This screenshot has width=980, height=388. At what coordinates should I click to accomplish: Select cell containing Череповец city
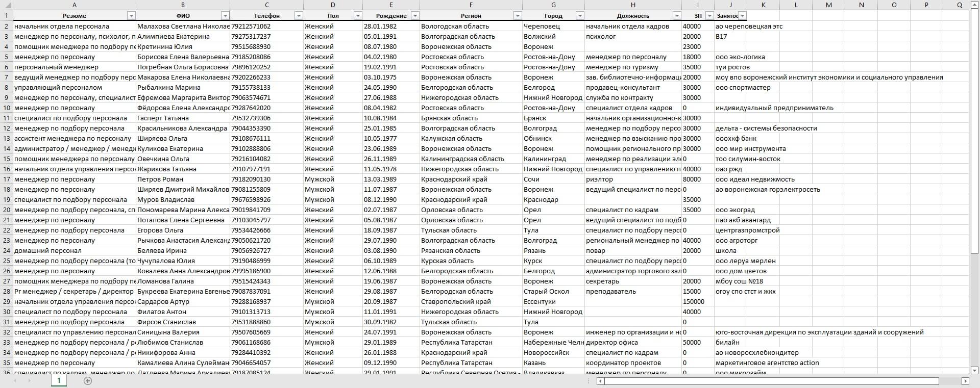click(553, 26)
